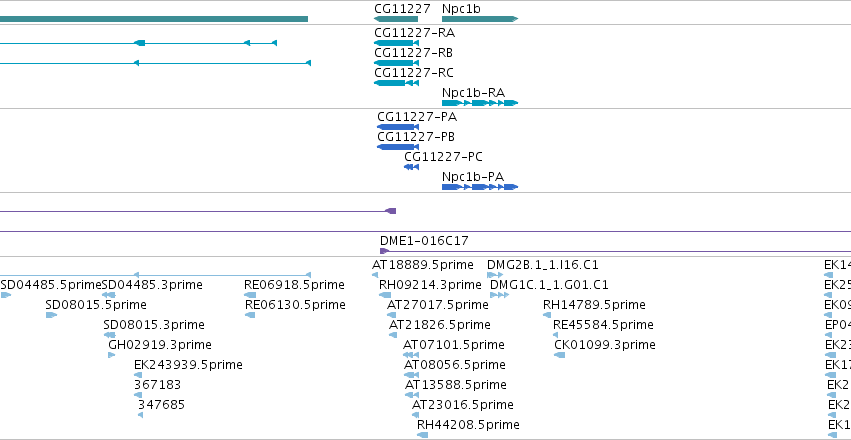
Task: Open the CG11227-RA transcript label
Action: click(415, 33)
